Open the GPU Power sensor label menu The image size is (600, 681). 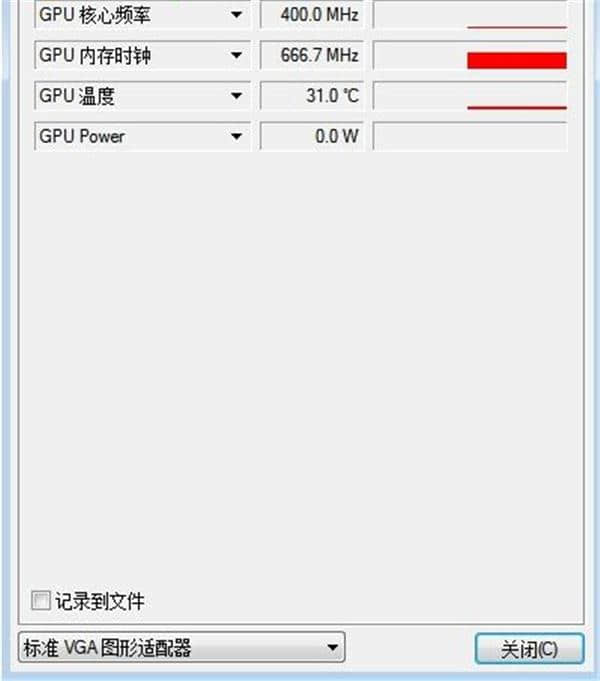click(x=142, y=136)
